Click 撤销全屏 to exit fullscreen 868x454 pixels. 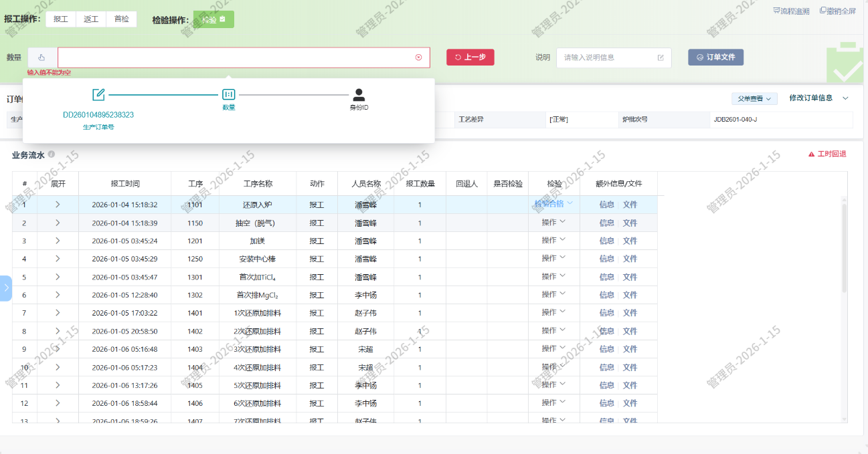[837, 11]
